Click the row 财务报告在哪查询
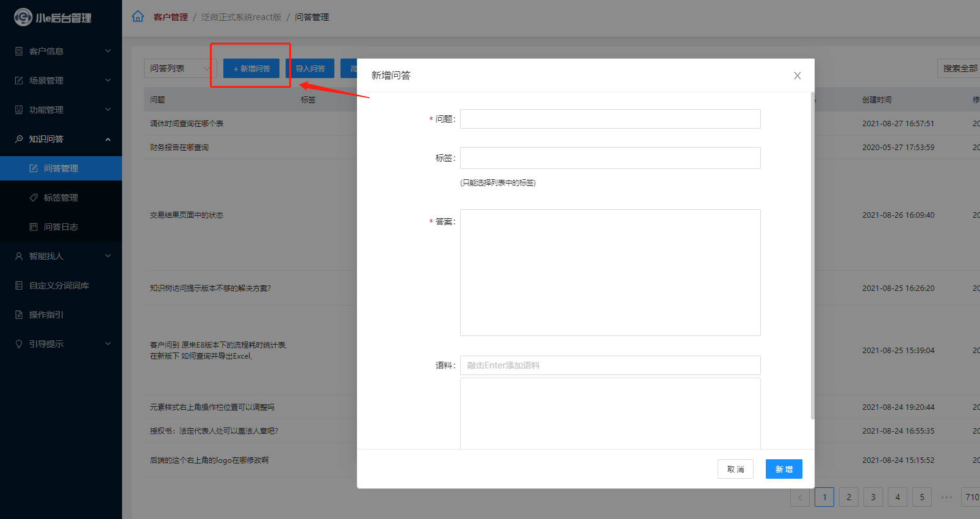Image resolution: width=980 pixels, height=519 pixels. (x=179, y=147)
